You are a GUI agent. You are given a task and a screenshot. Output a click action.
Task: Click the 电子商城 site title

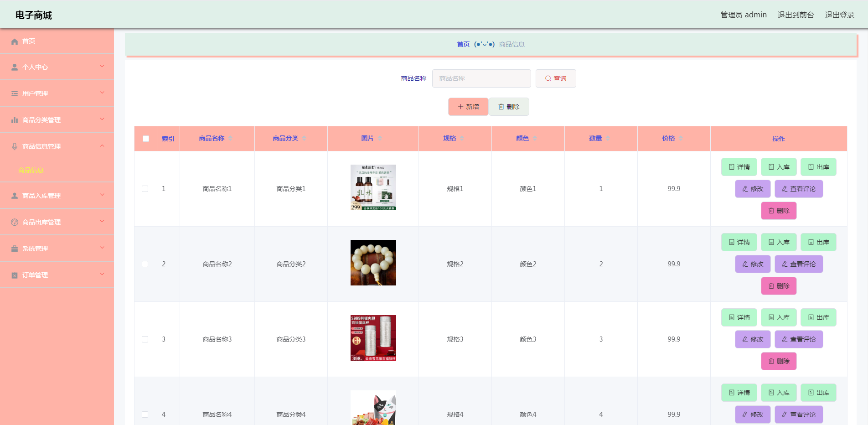(34, 16)
